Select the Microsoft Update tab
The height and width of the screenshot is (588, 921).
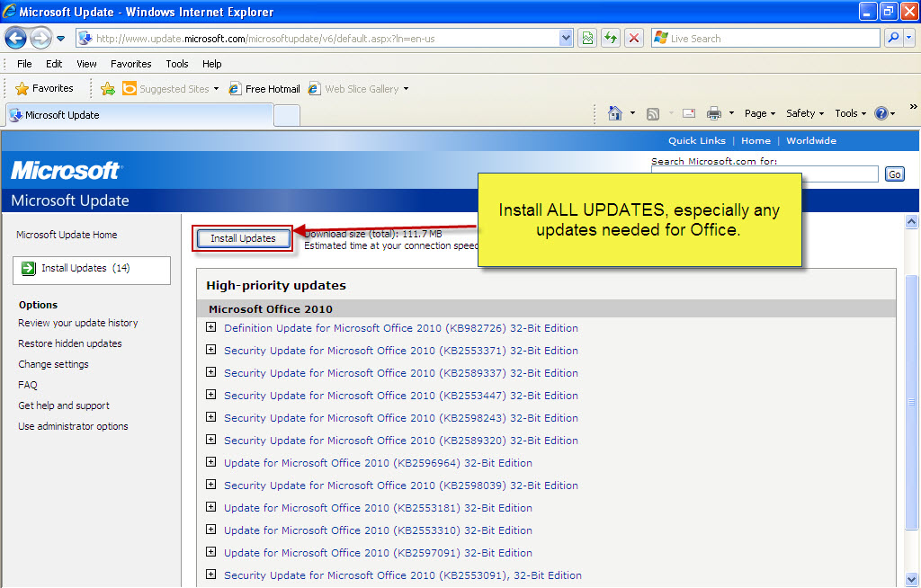pyautogui.click(x=139, y=115)
